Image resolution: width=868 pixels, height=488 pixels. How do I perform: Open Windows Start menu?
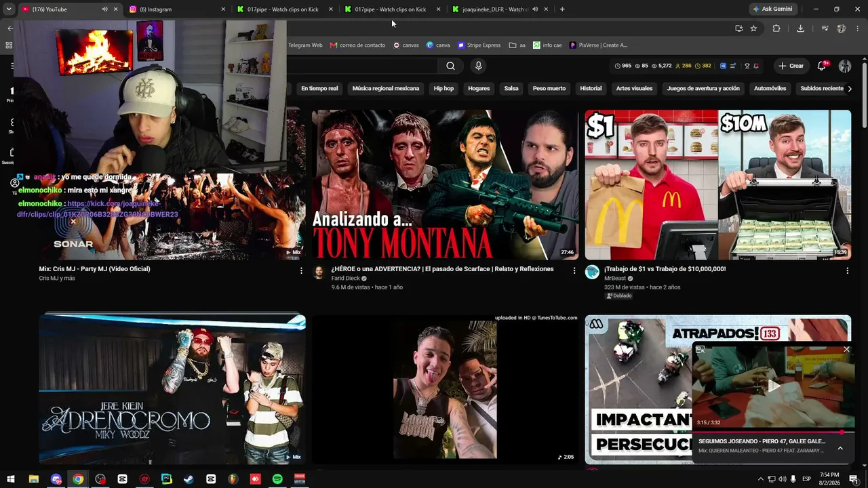click(x=11, y=479)
